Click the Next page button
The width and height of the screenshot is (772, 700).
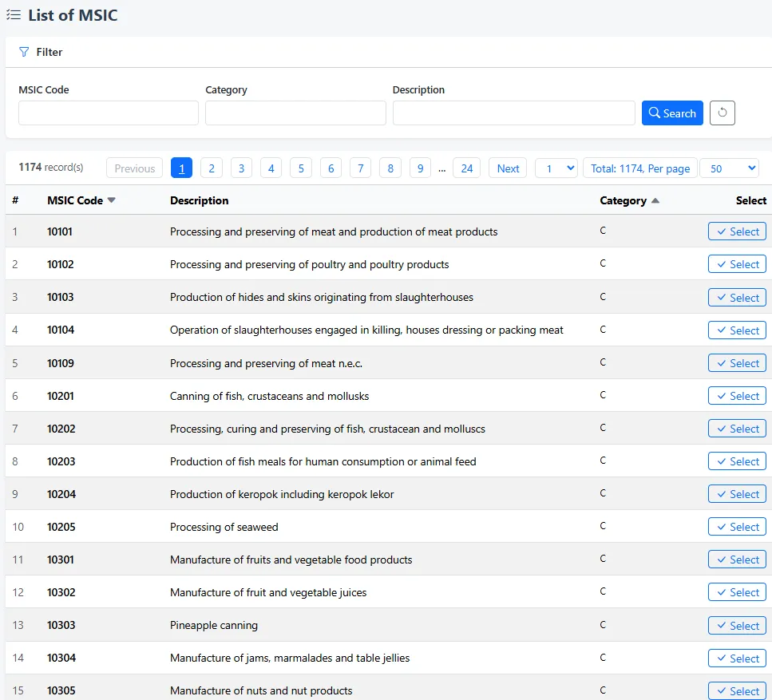508,168
